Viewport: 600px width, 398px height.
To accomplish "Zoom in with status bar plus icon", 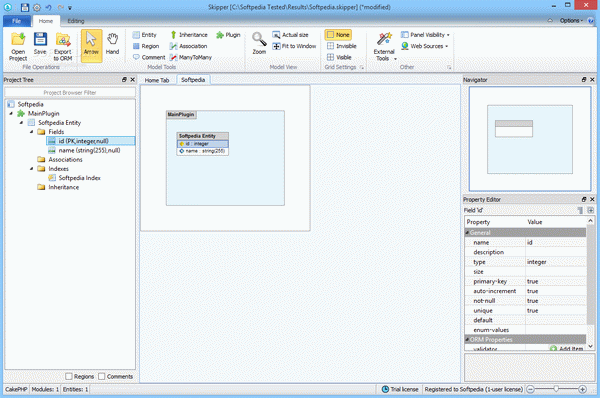I will tap(582, 389).
